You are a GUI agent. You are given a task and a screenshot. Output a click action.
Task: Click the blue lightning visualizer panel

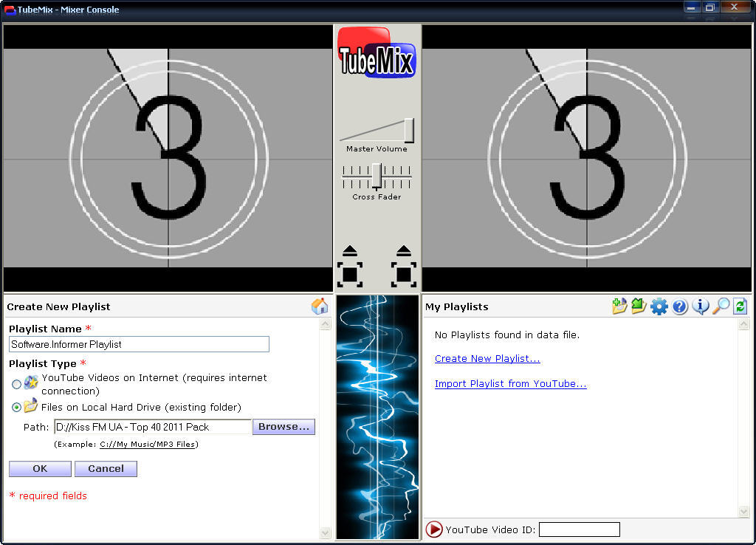click(377, 417)
